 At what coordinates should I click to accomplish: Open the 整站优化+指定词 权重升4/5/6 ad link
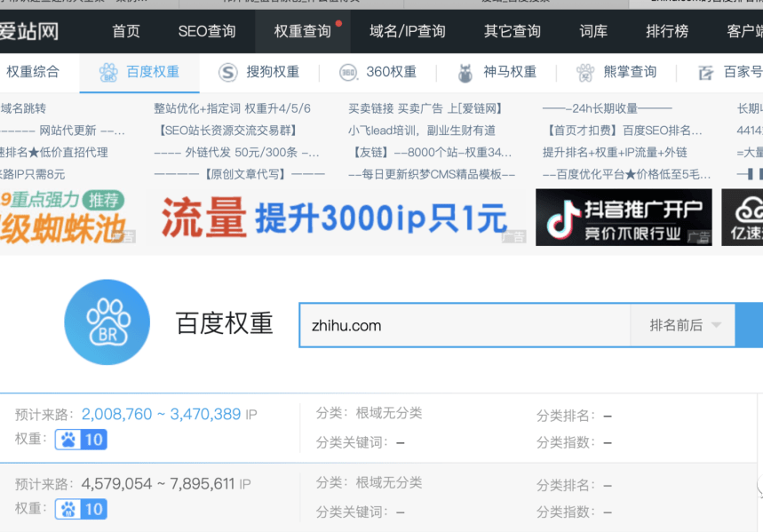232,108
